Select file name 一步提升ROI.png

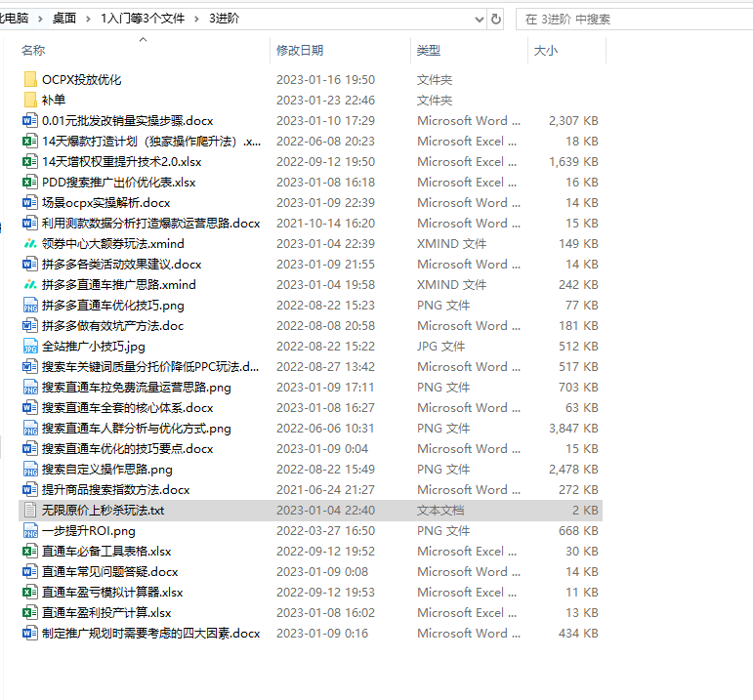point(88,530)
